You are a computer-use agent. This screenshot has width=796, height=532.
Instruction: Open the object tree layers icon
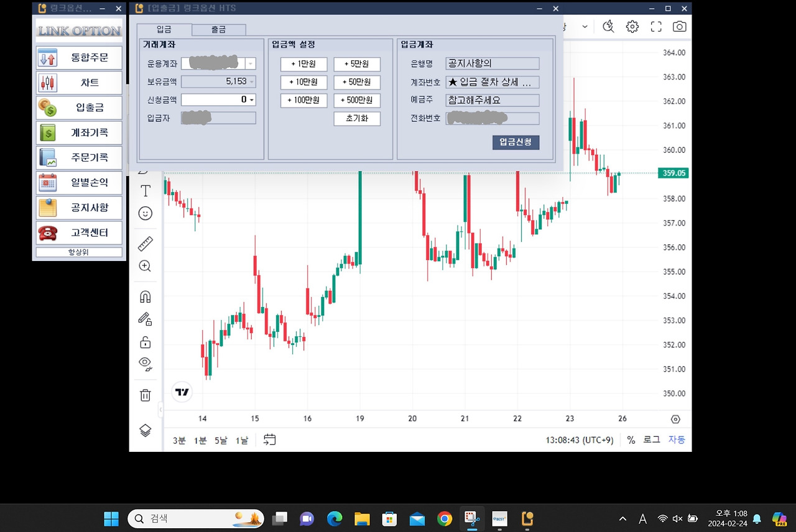146,430
